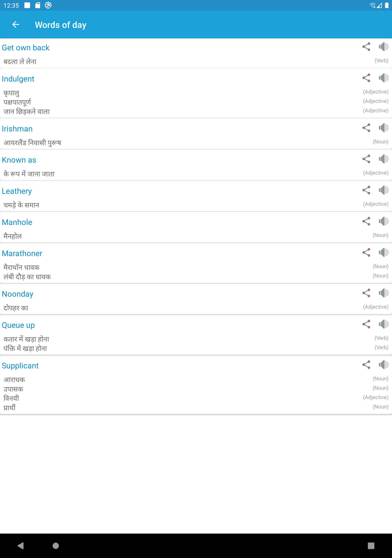The image size is (392, 558).
Task: Share the word 'Supplicant'
Action: [366, 365]
